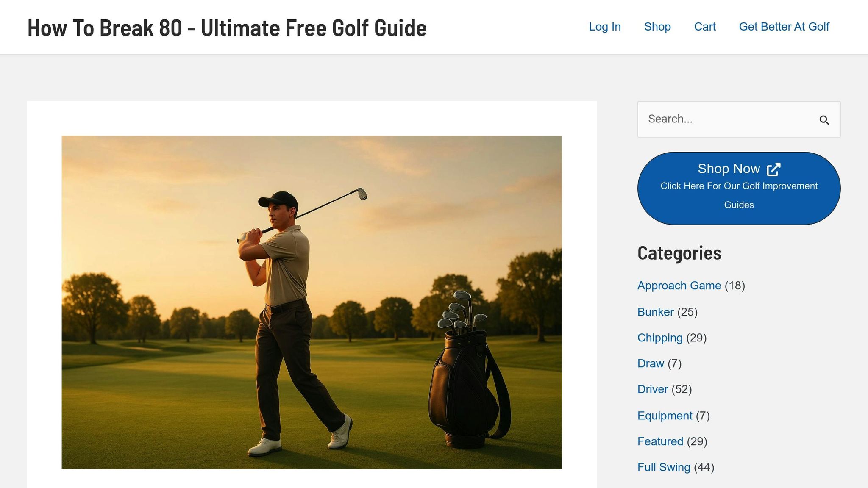This screenshot has height=488, width=868.
Task: Go to the Shop page
Action: [x=657, y=27]
